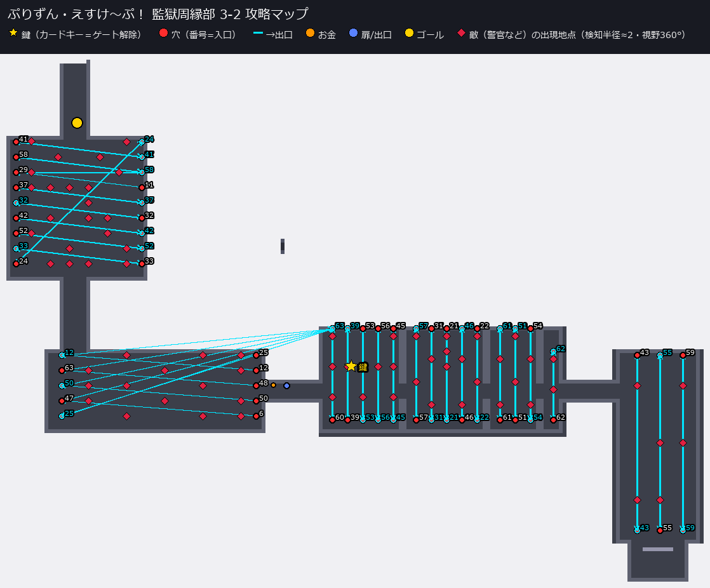
Task: Click legend text 鍵(カードキー=ゲート解除)
Action: click(x=81, y=34)
